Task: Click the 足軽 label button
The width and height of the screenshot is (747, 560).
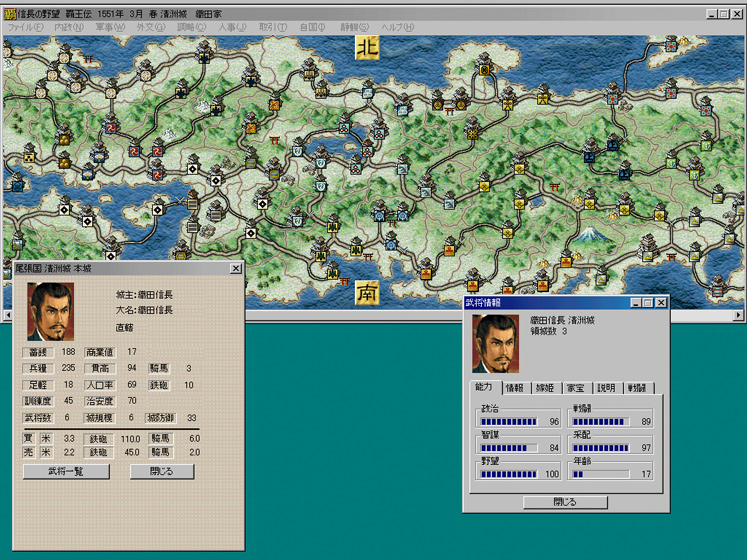Action: coord(38,385)
